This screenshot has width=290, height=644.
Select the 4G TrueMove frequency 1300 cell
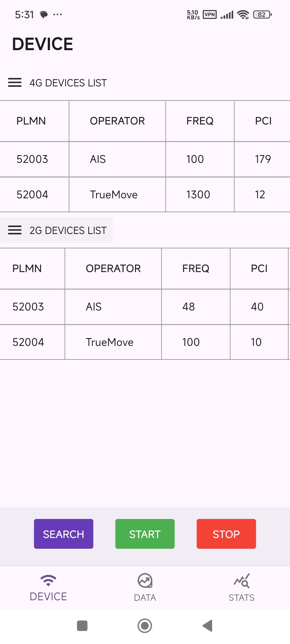(x=200, y=195)
